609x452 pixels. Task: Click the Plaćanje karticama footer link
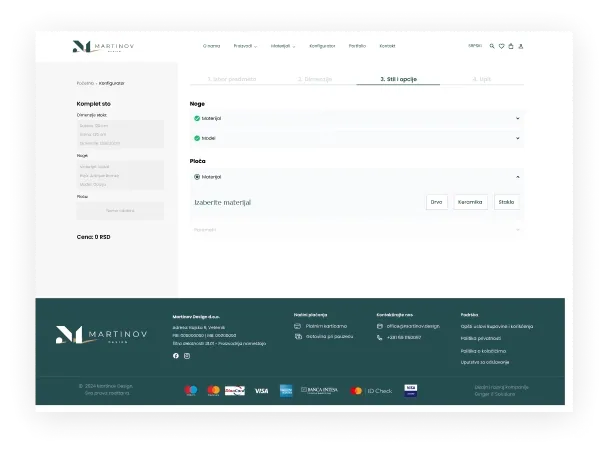click(x=326, y=326)
